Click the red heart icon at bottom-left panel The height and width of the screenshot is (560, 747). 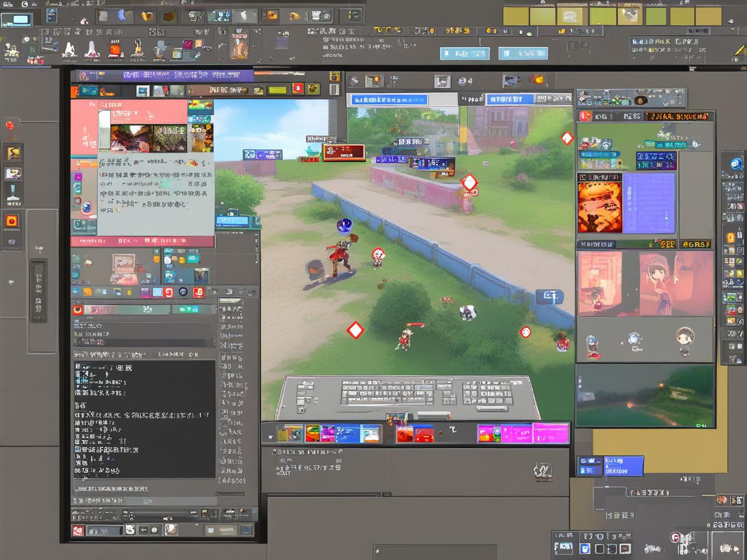[78, 530]
